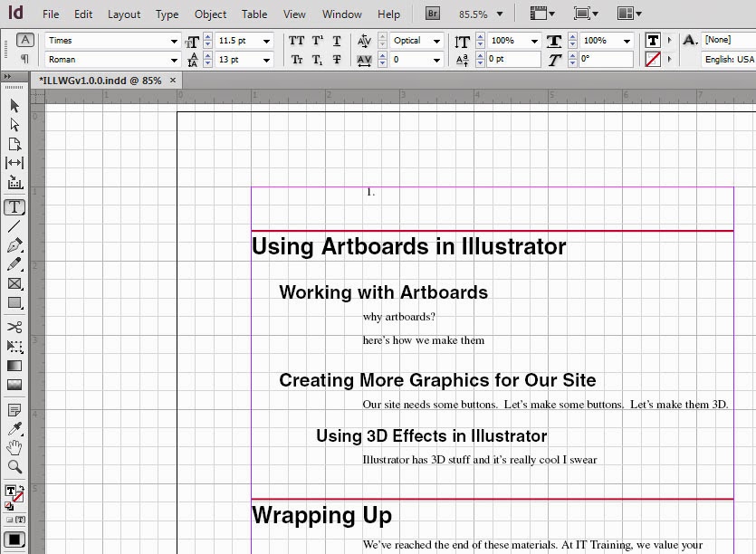Image resolution: width=756 pixels, height=554 pixels.
Task: Choose the Rectangle tool
Action: tap(14, 302)
